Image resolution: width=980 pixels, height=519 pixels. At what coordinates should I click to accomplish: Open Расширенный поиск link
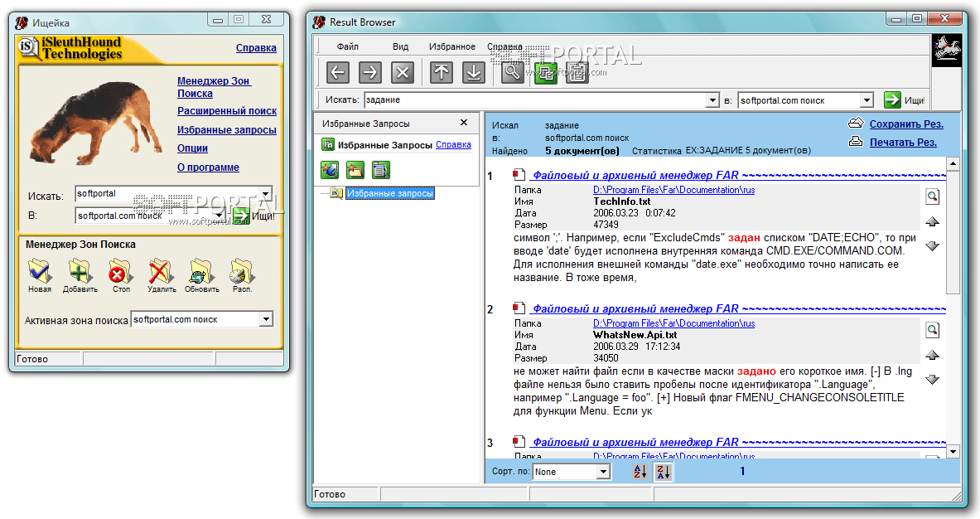(227, 110)
